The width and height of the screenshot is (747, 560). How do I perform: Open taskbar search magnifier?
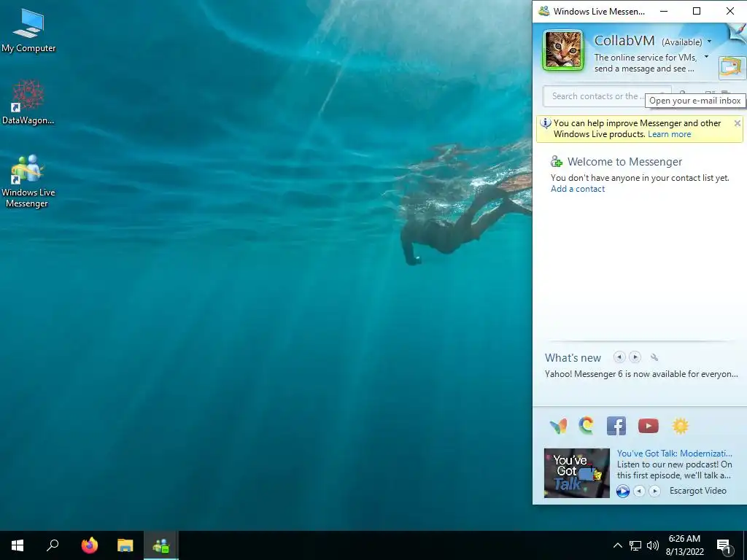[53, 545]
